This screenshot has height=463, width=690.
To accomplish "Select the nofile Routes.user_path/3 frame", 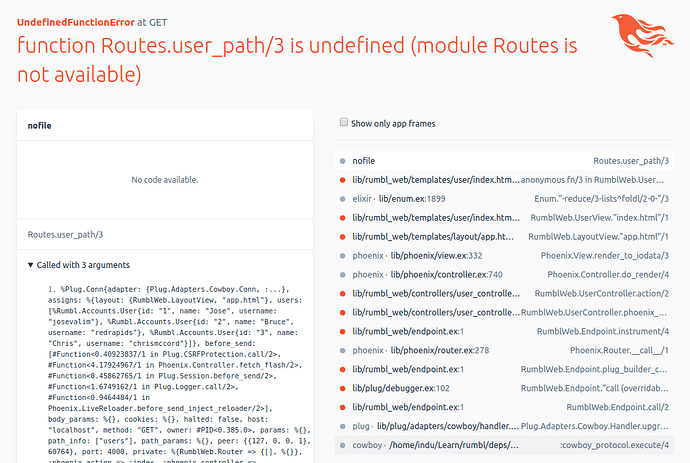I will click(504, 161).
